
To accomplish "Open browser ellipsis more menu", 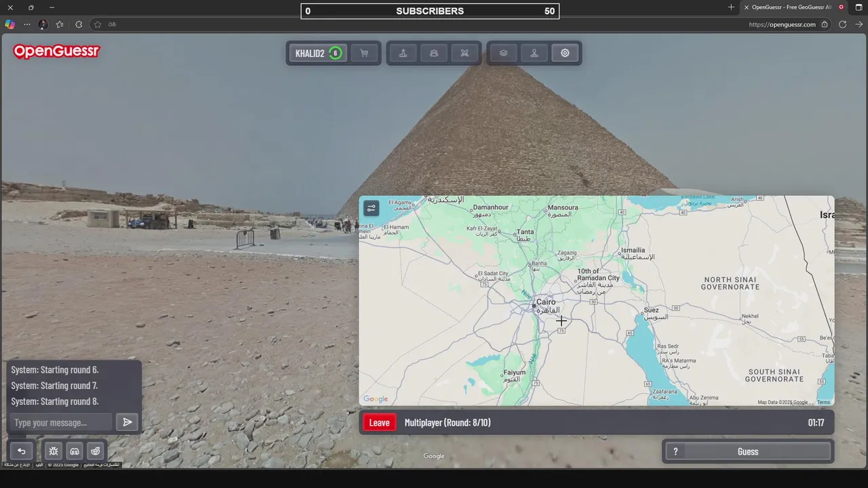I will [27, 24].
